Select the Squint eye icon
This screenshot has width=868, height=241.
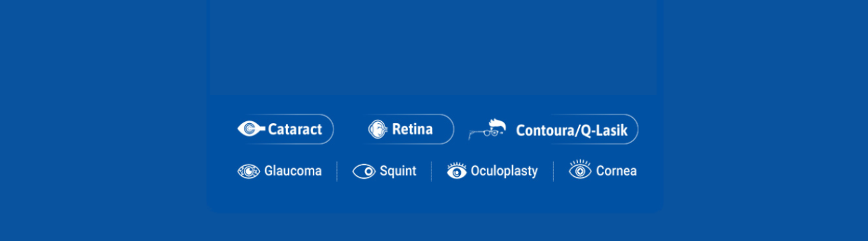pos(364,171)
